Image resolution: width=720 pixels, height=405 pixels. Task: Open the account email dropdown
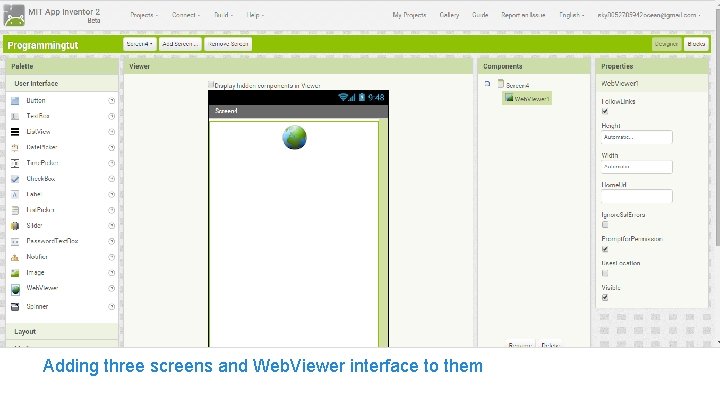[x=649, y=15]
